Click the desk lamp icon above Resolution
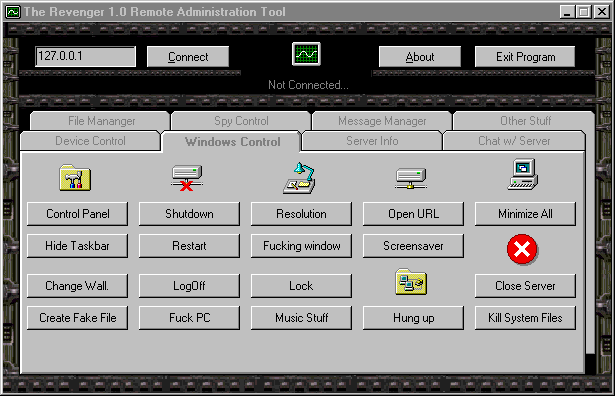 299,178
